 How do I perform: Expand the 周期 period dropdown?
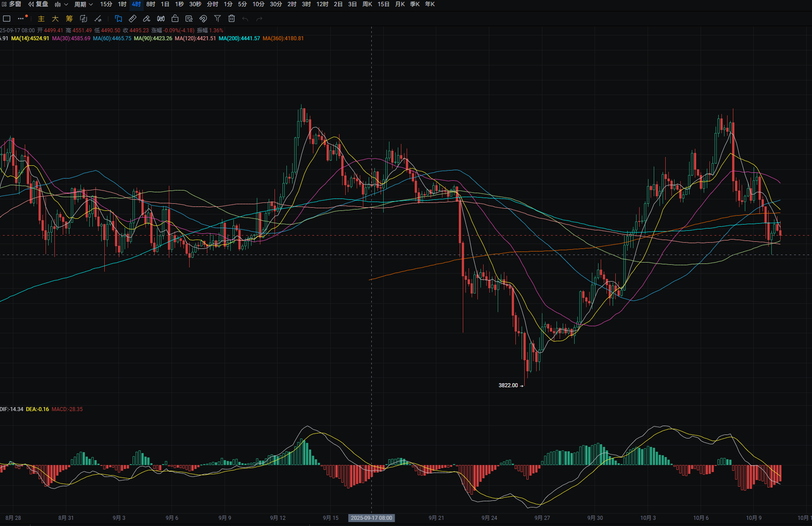coord(83,4)
